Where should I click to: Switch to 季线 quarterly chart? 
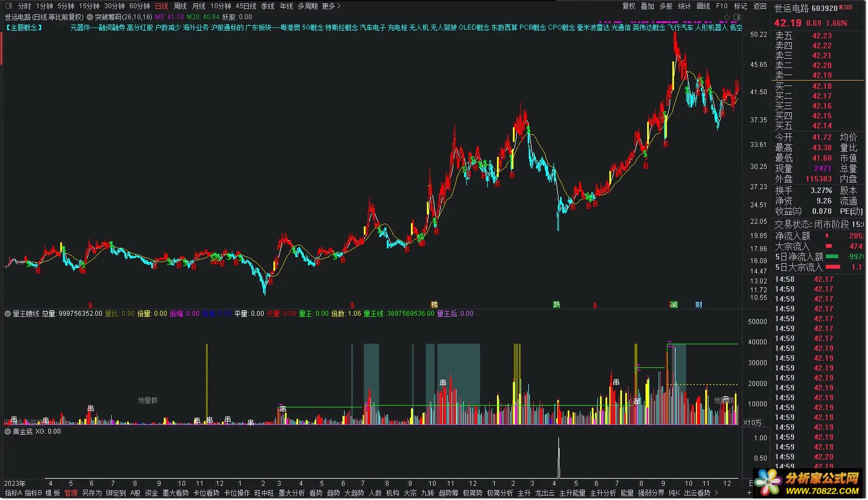[268, 6]
